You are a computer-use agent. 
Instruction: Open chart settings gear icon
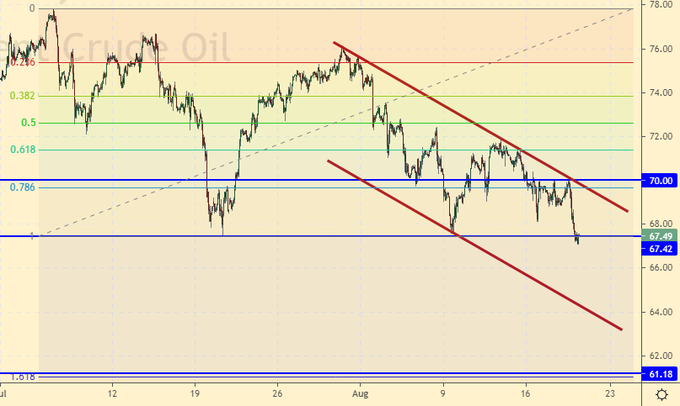point(661,395)
